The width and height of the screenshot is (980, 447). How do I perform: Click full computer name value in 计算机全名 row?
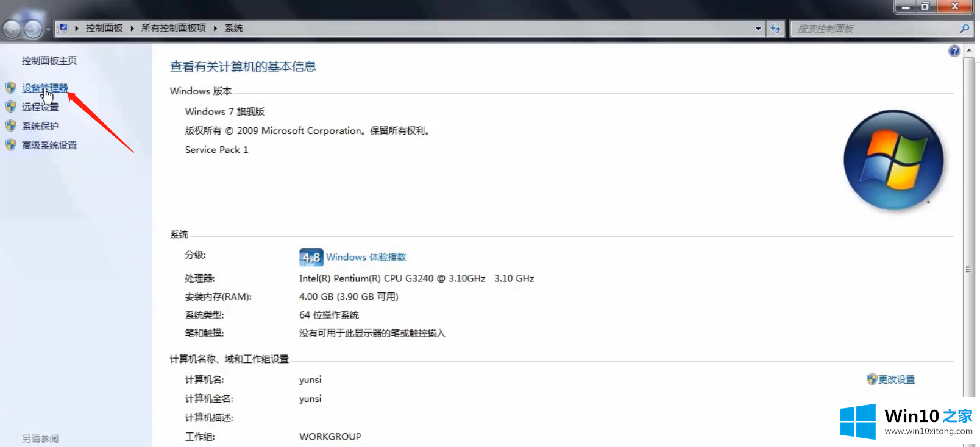coord(310,399)
